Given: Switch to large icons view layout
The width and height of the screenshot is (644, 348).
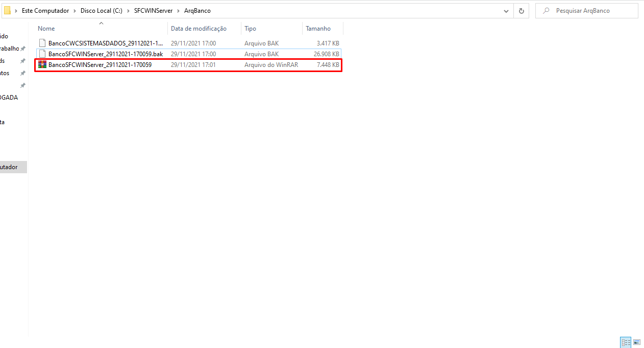Looking at the screenshot, I should [636, 342].
